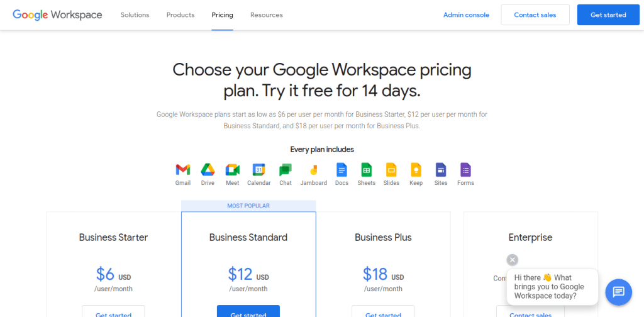Viewport: 644px width, 317px height.
Task: Open the chat widget bubble
Action: (618, 291)
